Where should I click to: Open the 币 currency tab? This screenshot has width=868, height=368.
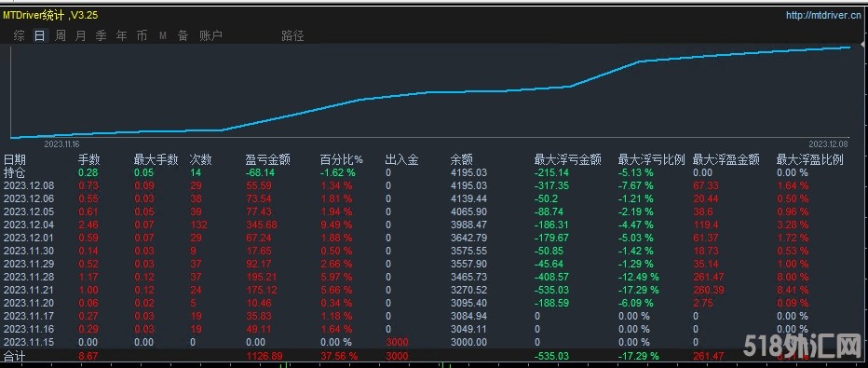[x=142, y=36]
